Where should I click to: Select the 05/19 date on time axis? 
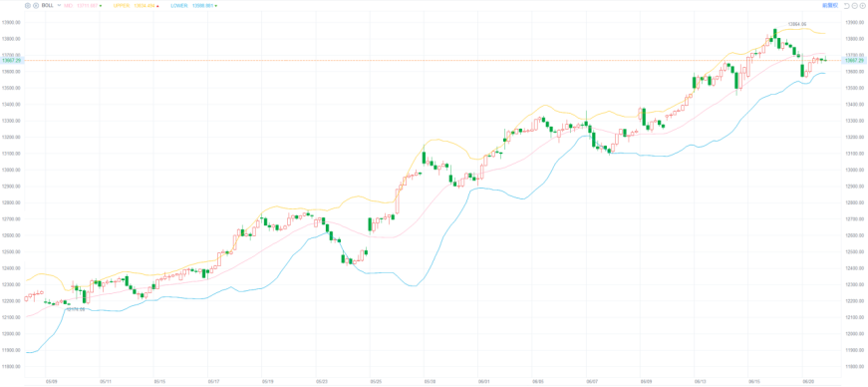[268, 381]
